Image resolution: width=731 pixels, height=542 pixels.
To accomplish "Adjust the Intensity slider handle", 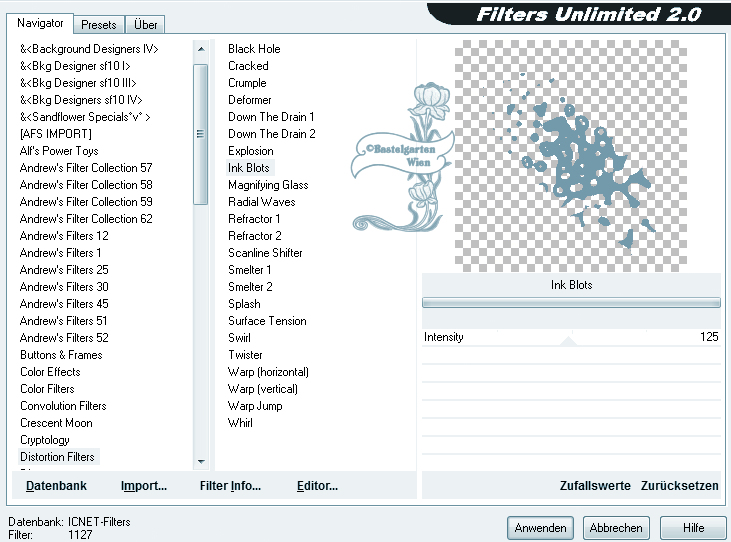I will point(568,341).
